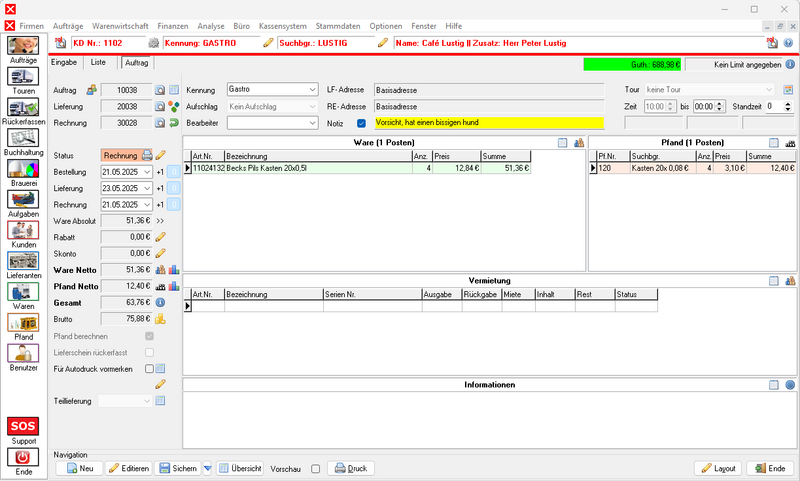The image size is (800, 481).
Task: Click the info icon beside Gesamt
Action: pyautogui.click(x=160, y=302)
